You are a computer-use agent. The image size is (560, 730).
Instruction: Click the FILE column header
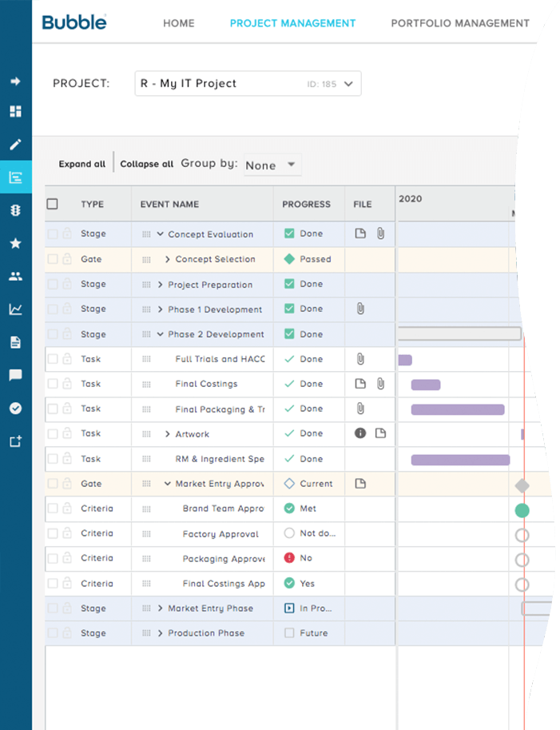(363, 204)
